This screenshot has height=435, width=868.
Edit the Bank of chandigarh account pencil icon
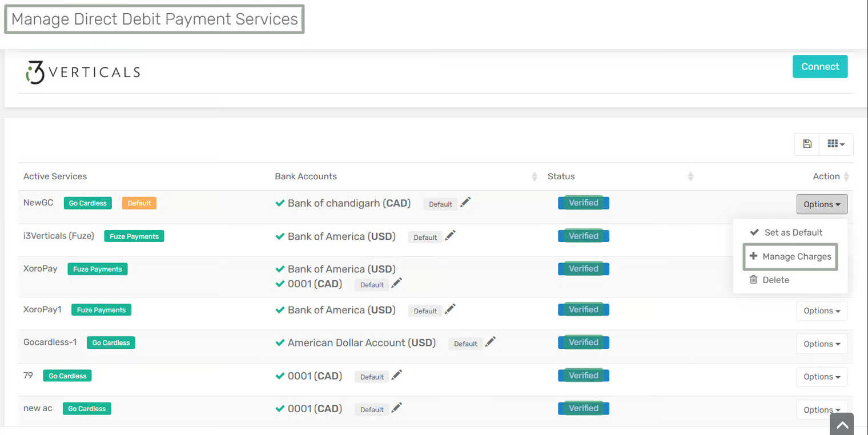pos(465,203)
